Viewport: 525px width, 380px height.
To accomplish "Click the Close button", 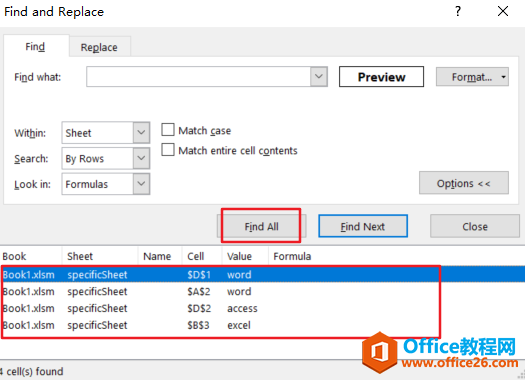I will pyautogui.click(x=475, y=226).
